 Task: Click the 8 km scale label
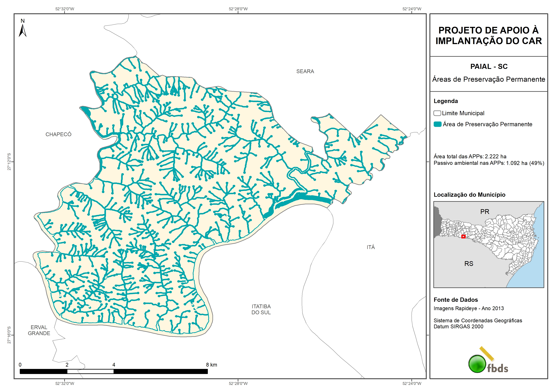[x=211, y=365]
